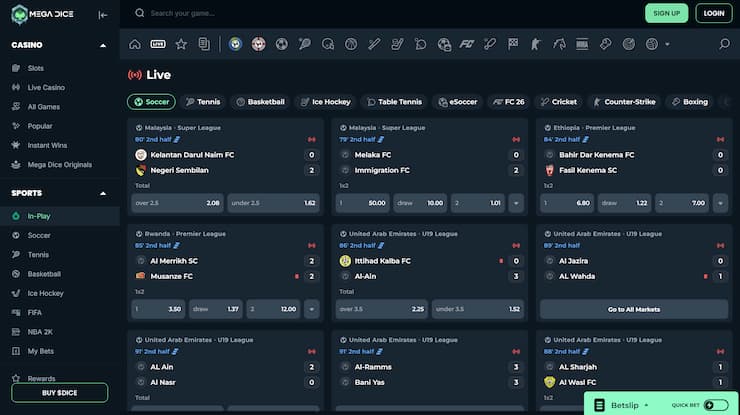The width and height of the screenshot is (740, 415).
Task: Bet under 2.5 at 1.62 odds
Action: click(x=273, y=203)
